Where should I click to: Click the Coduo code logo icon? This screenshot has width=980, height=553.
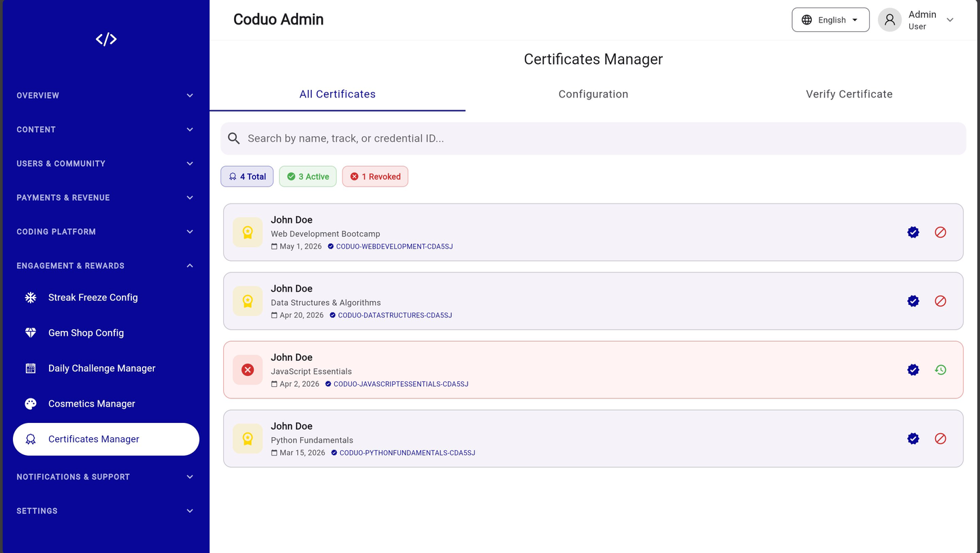[x=106, y=39]
